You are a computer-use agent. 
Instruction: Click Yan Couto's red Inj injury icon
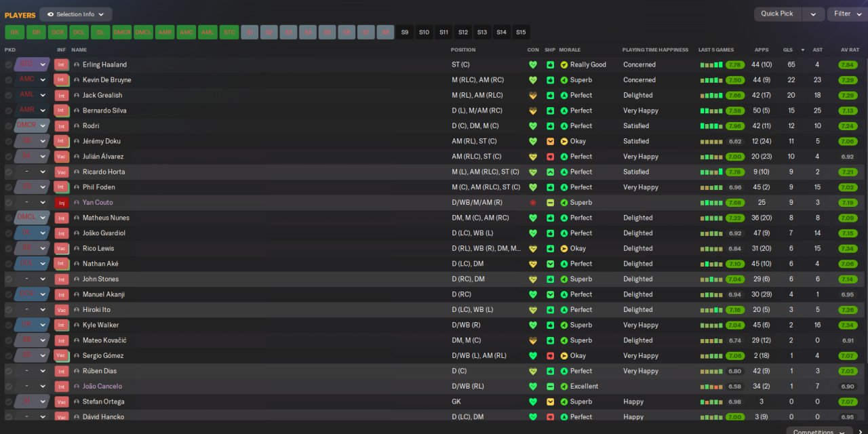click(62, 202)
